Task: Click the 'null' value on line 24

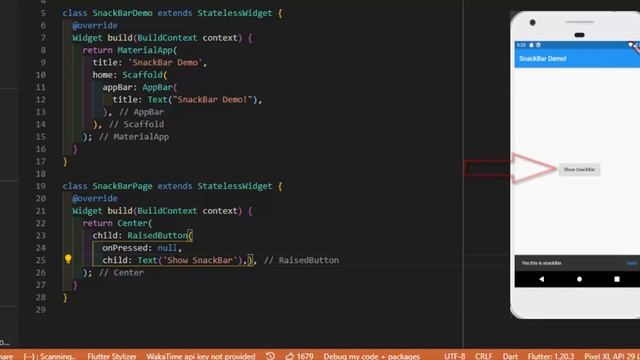Action: pyautogui.click(x=167, y=248)
